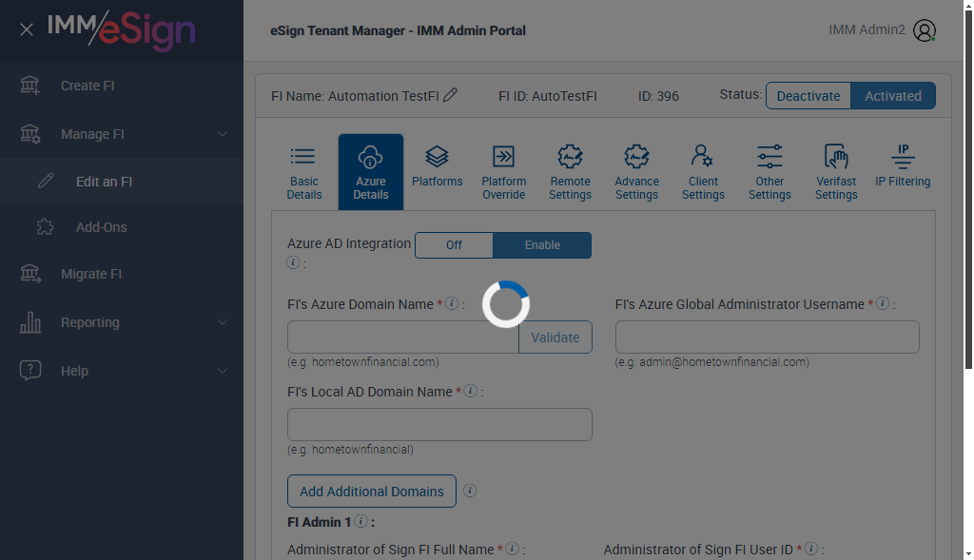Focus FI's Azure Domain Name field
The width and height of the screenshot is (974, 560).
pyautogui.click(x=403, y=338)
